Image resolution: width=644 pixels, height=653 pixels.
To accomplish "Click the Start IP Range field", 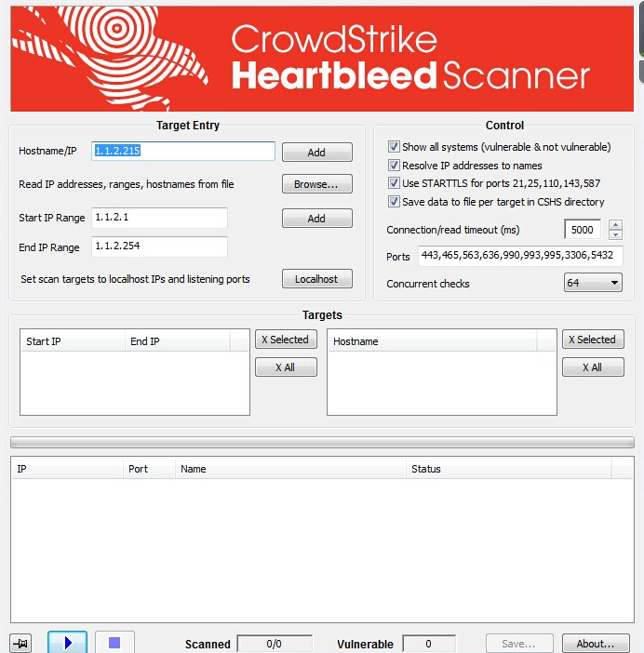I will click(x=159, y=218).
